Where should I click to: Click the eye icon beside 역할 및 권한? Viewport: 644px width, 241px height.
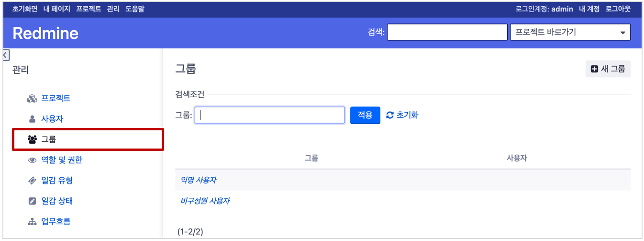click(x=32, y=160)
